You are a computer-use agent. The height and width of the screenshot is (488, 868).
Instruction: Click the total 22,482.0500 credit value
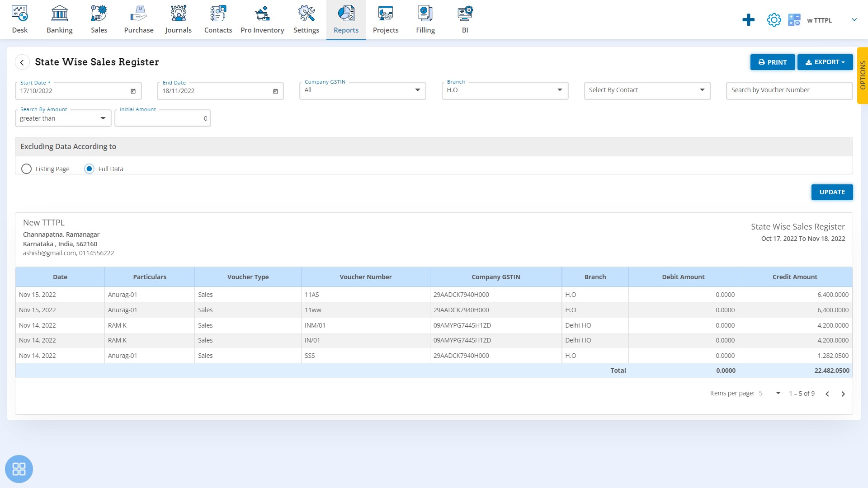[x=832, y=371]
